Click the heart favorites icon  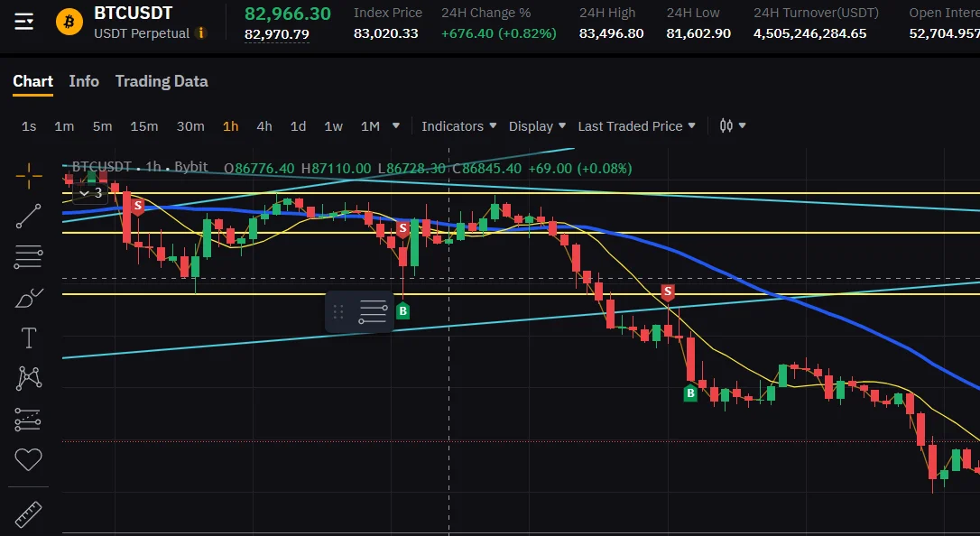click(x=29, y=460)
